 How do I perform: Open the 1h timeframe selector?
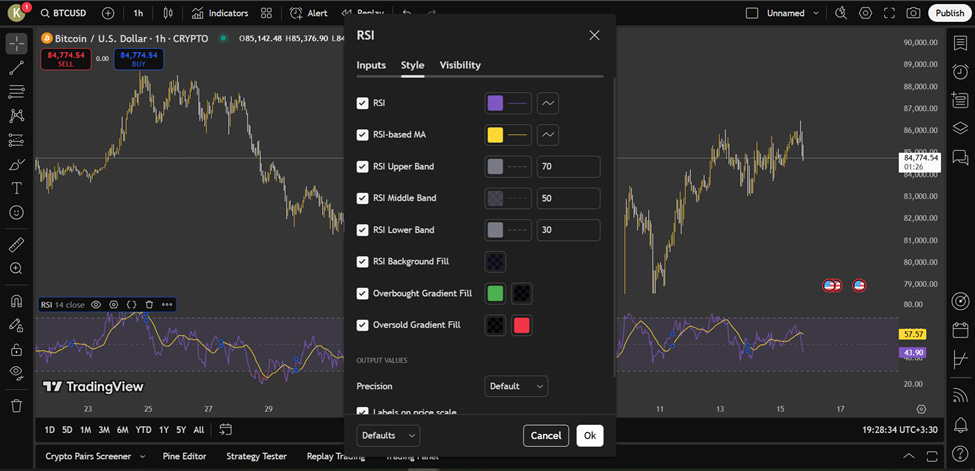coord(138,13)
